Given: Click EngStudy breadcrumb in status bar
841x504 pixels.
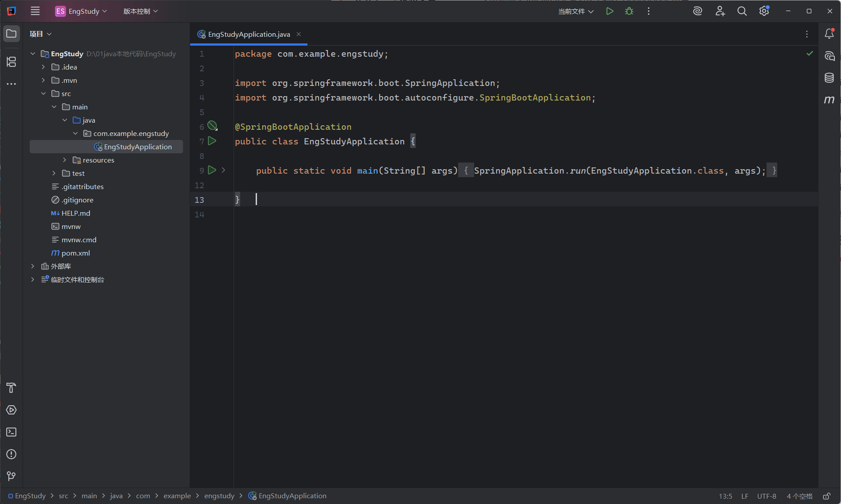Looking at the screenshot, I should [27, 496].
